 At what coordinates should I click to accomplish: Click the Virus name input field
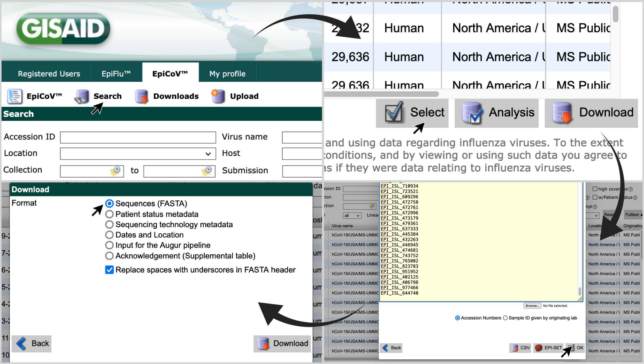(x=302, y=137)
